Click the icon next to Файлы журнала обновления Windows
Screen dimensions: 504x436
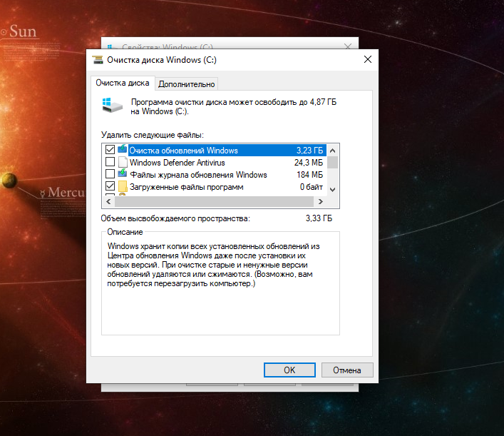[x=123, y=173]
